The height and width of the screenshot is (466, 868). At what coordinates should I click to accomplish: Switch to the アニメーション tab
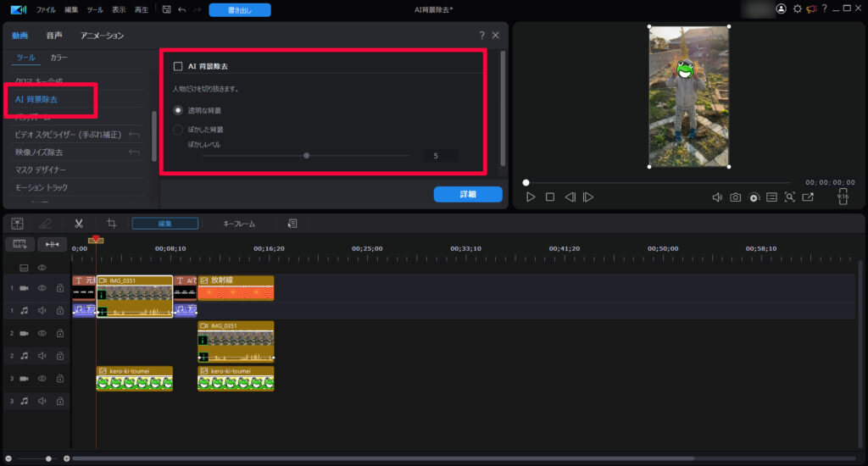(102, 36)
